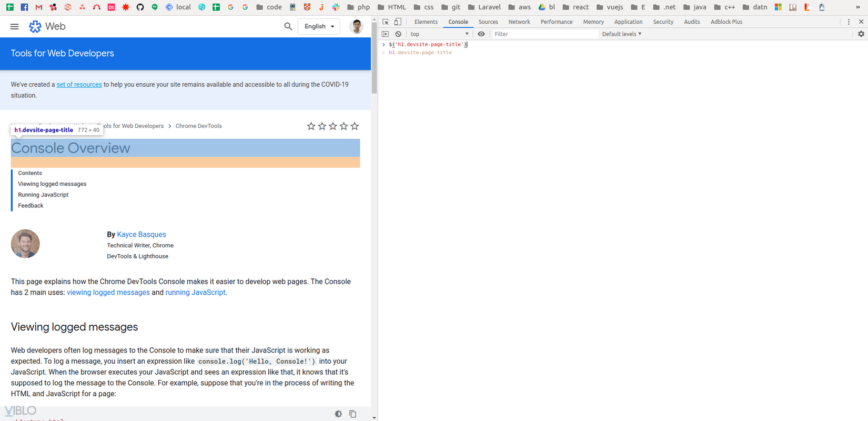The height and width of the screenshot is (421, 868).
Task: Open the Microsoft logo bookmark icon
Action: [778, 7]
